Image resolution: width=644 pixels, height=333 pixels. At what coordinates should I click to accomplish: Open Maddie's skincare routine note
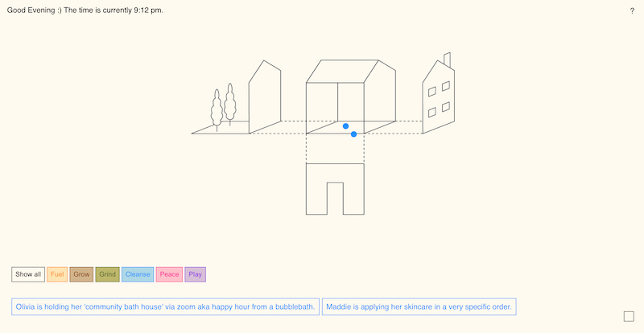[x=419, y=306]
